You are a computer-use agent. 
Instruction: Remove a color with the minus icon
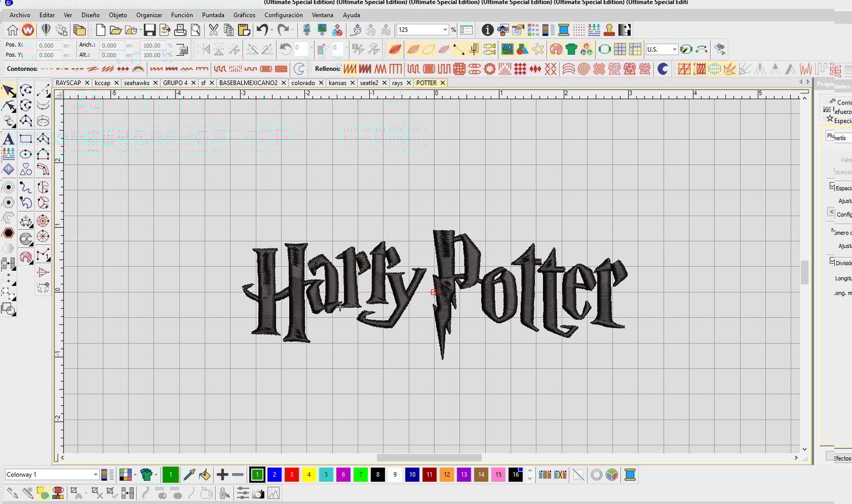click(238, 474)
